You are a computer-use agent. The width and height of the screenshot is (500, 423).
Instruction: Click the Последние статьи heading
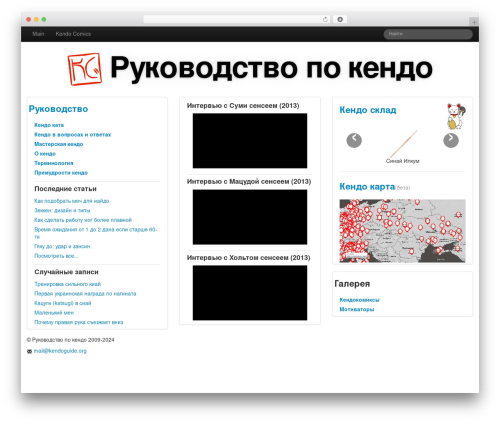(65, 189)
